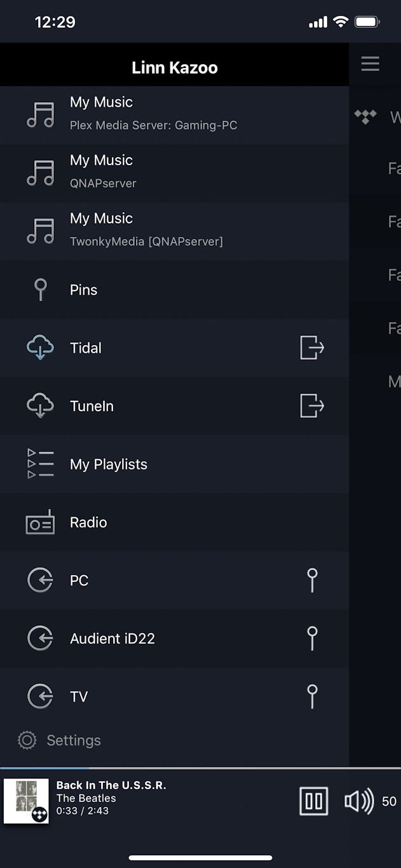Image resolution: width=401 pixels, height=868 pixels.
Task: Show My Playlists
Action: [108, 464]
